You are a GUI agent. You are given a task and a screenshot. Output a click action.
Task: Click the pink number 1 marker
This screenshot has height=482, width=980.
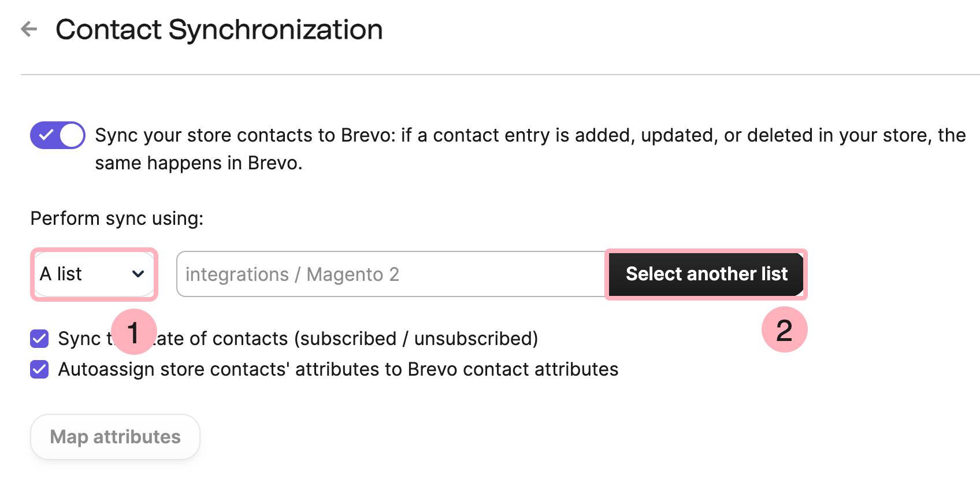click(x=133, y=332)
